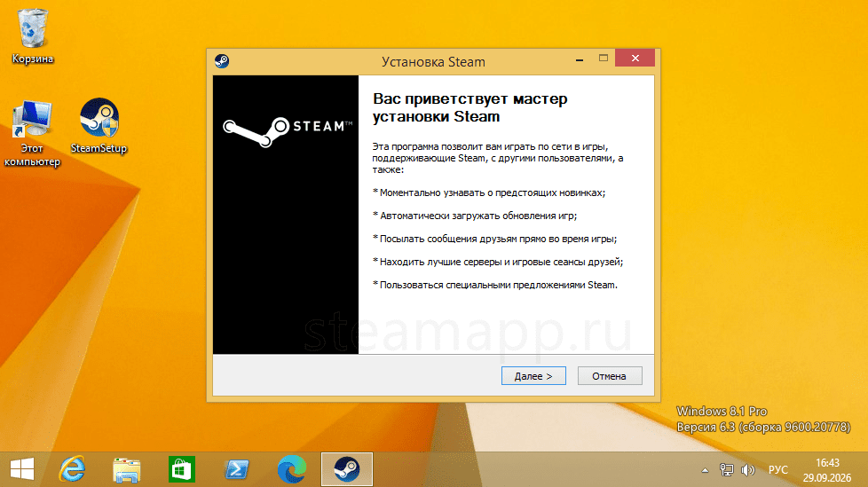The width and height of the screenshot is (868, 487).
Task: Open PowerShell from the taskbar
Action: 236,469
